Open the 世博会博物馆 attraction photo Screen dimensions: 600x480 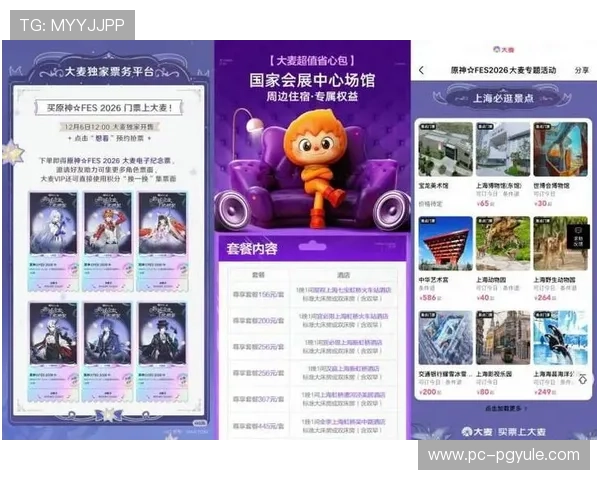(x=560, y=149)
